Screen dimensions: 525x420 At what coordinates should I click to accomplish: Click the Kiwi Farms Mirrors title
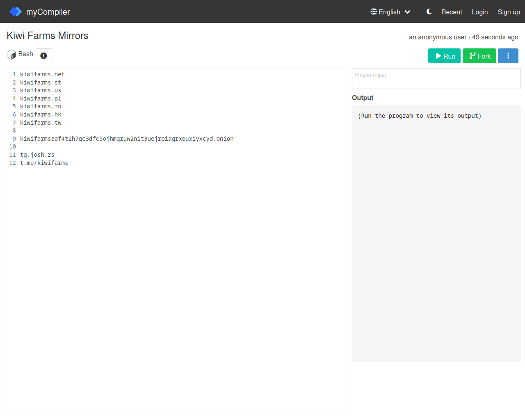pyautogui.click(x=48, y=36)
